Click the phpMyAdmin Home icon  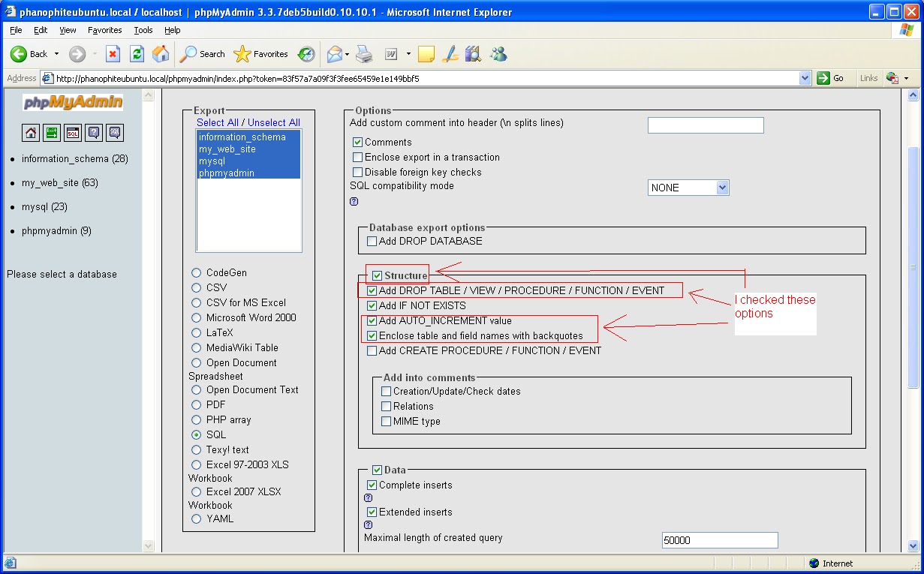pyautogui.click(x=31, y=133)
